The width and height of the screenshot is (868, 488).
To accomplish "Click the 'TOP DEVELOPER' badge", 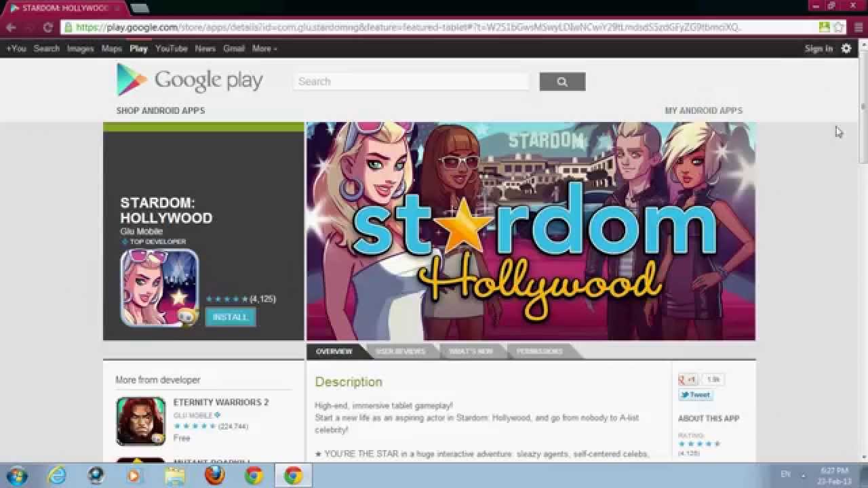I will (x=153, y=242).
